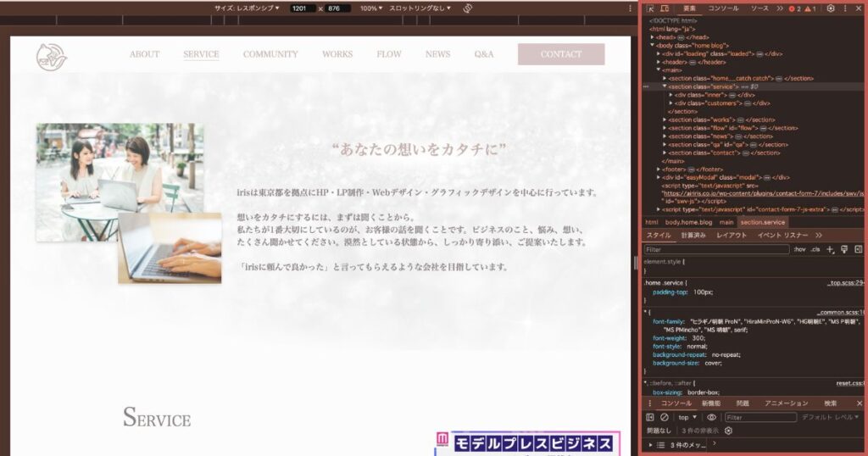
Task: Toggle the .cls classes button
Action: click(815, 249)
